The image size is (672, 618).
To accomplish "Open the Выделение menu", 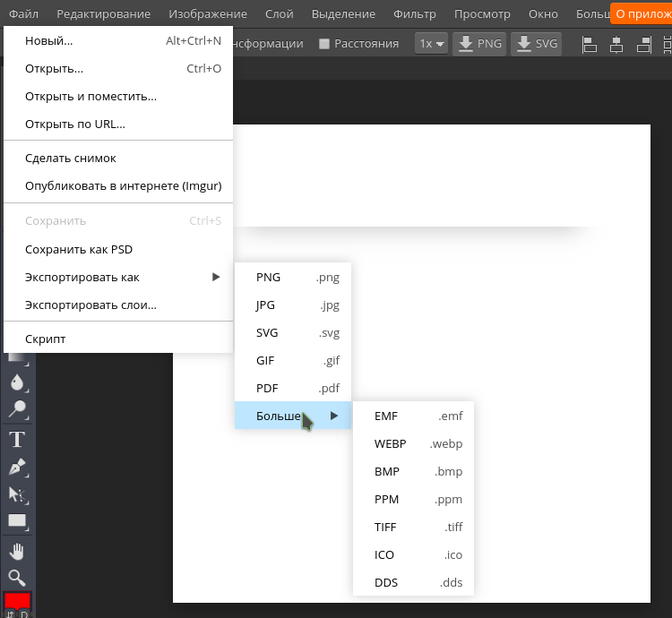I will tap(343, 14).
